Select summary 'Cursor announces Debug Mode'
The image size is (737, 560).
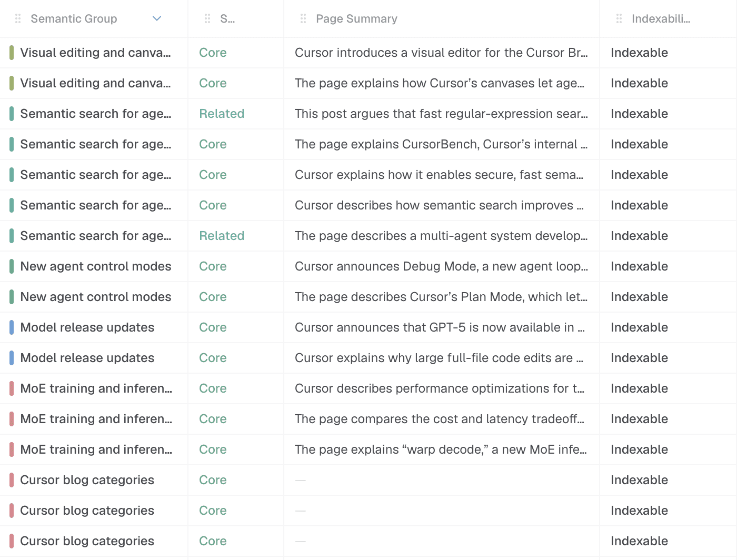point(441,266)
